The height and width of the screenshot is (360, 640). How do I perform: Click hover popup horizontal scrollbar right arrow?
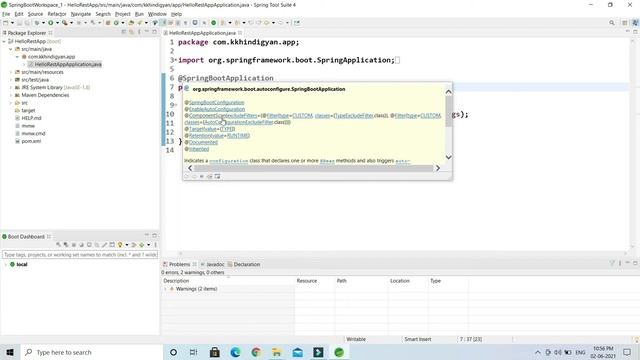[x=438, y=168]
